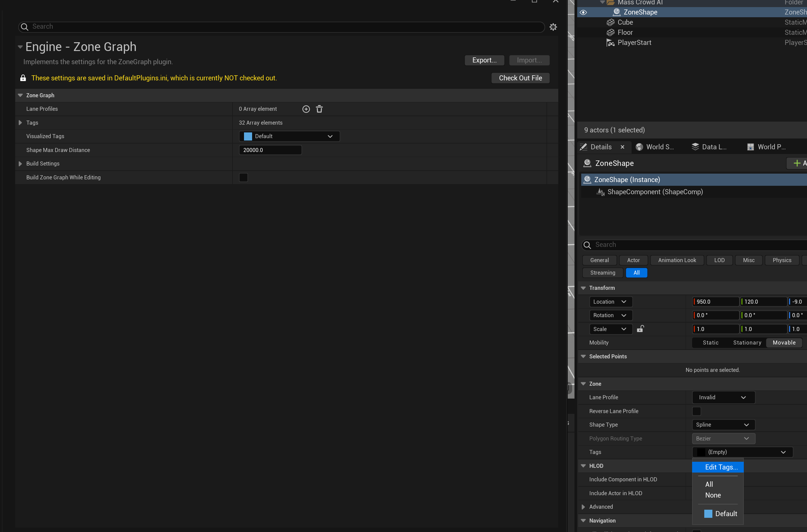
Task: Open the Visualized Tags Default dropdown
Action: click(289, 136)
